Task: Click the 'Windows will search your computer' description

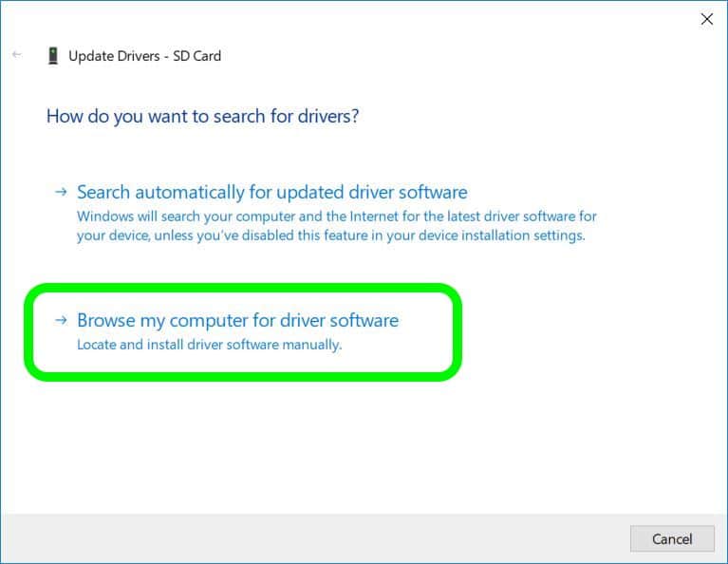Action: point(336,216)
